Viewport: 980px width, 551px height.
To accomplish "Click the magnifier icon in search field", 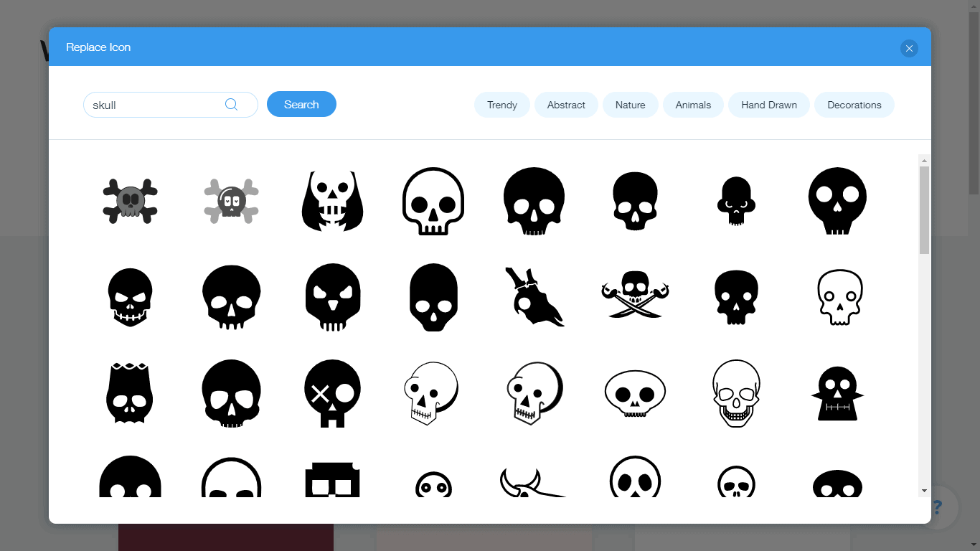I will pyautogui.click(x=231, y=105).
